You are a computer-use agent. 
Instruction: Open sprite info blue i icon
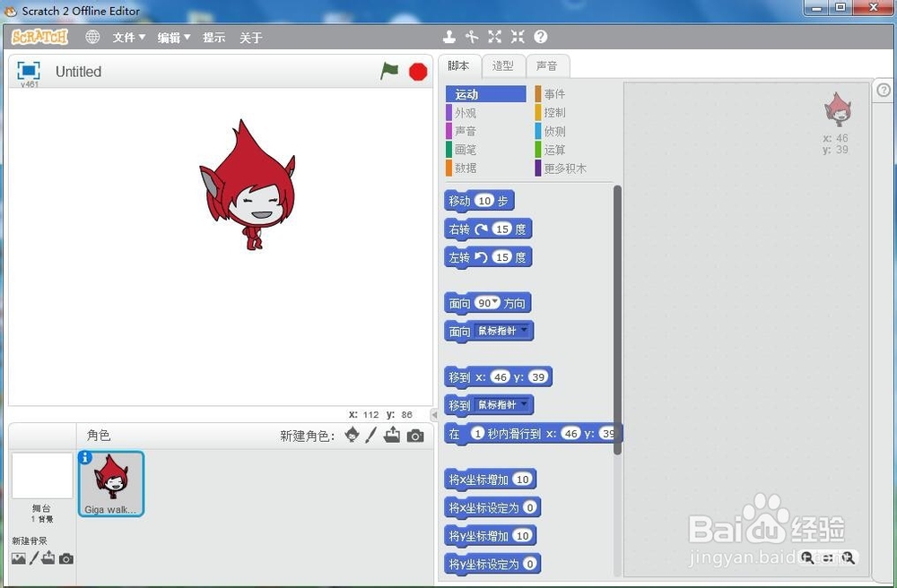coord(85,457)
